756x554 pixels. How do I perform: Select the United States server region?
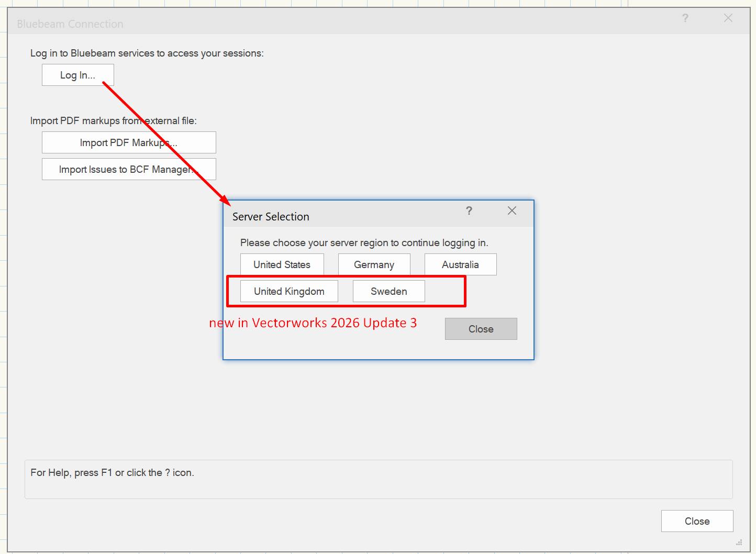click(282, 264)
